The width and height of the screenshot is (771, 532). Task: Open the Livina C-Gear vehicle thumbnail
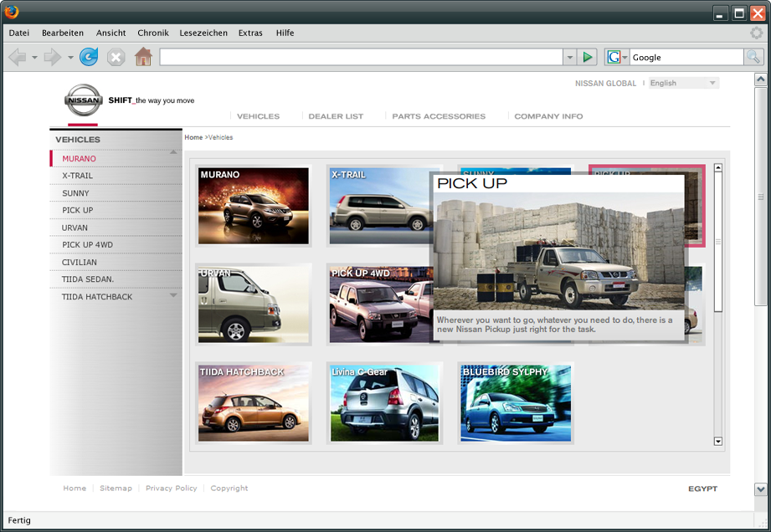pos(384,403)
